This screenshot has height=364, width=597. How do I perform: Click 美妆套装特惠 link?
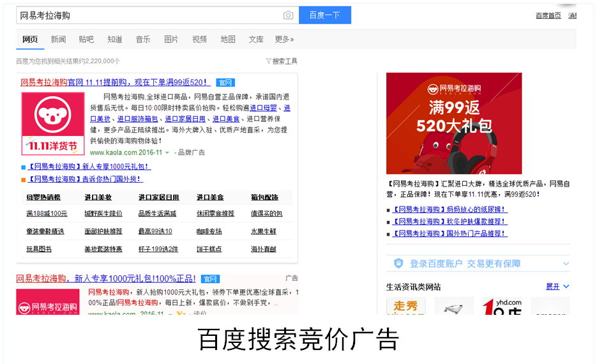[103, 250]
